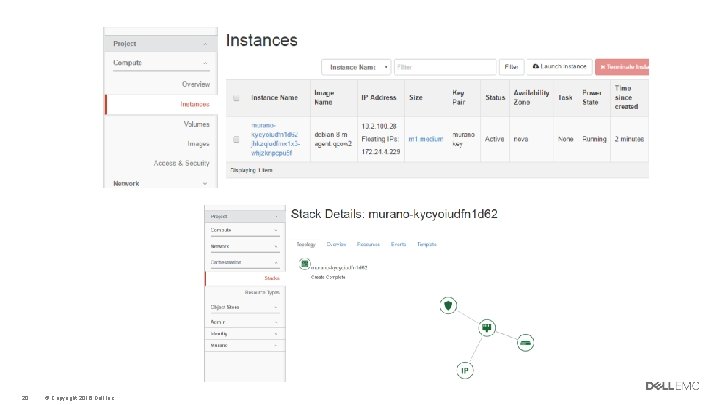Expand the Network sidebar section
Image resolution: width=720 pixels, height=405 pixels.
tap(160, 183)
